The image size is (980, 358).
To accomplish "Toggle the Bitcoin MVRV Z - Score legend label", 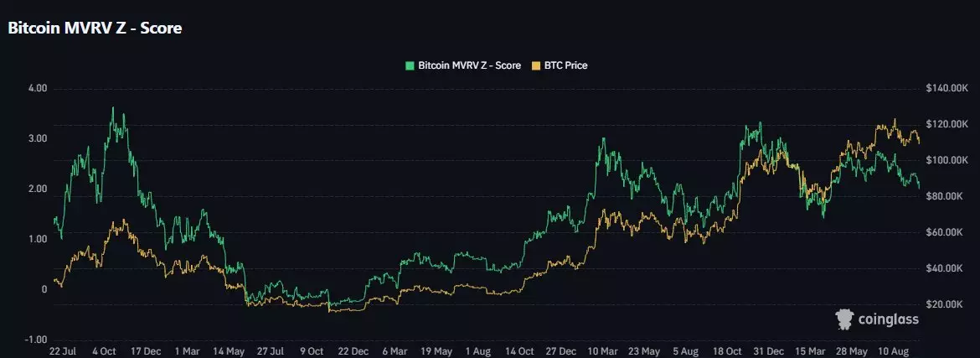I will 469,65.
